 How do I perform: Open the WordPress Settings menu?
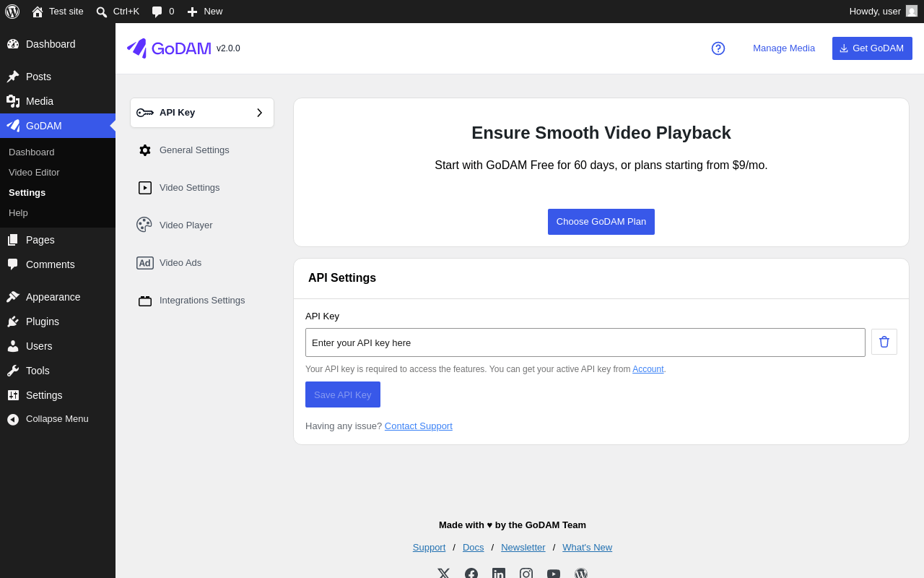58,395
